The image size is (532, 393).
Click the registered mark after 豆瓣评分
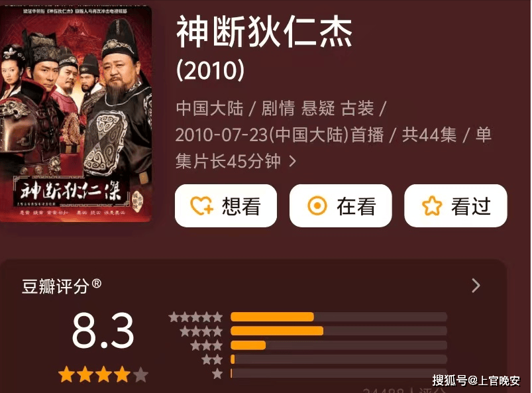[x=96, y=284]
